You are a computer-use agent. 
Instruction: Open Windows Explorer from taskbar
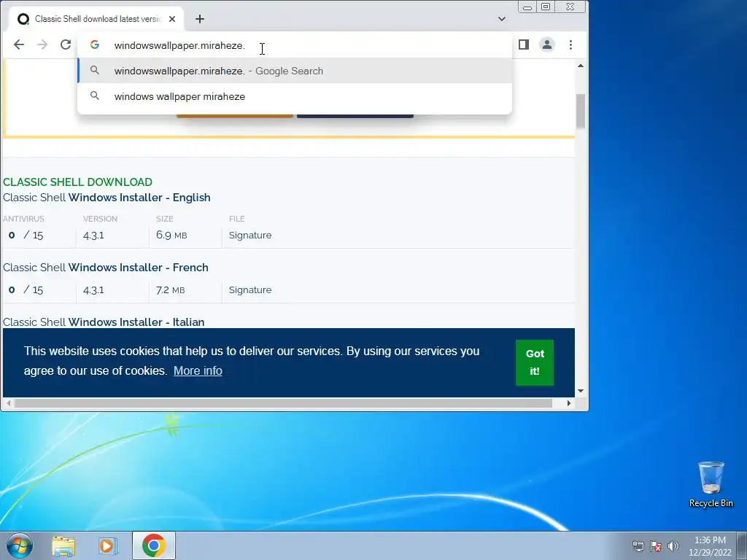63,546
